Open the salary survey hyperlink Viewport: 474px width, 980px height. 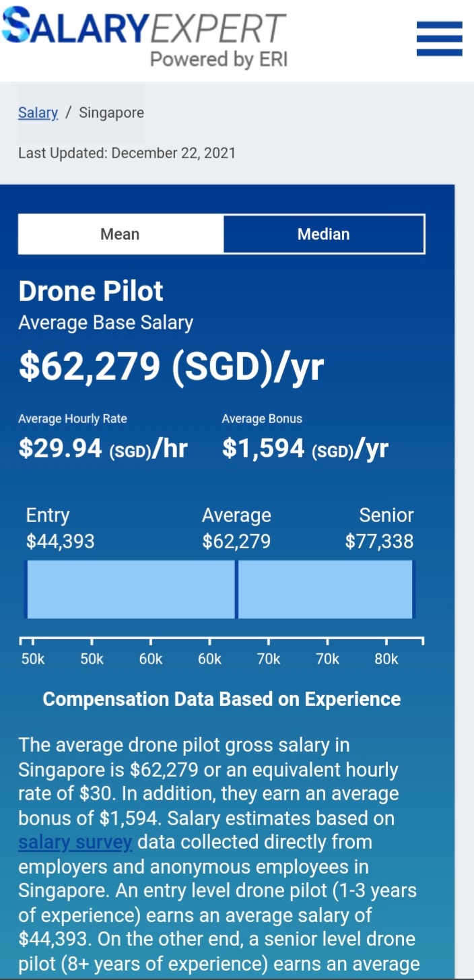(x=75, y=843)
